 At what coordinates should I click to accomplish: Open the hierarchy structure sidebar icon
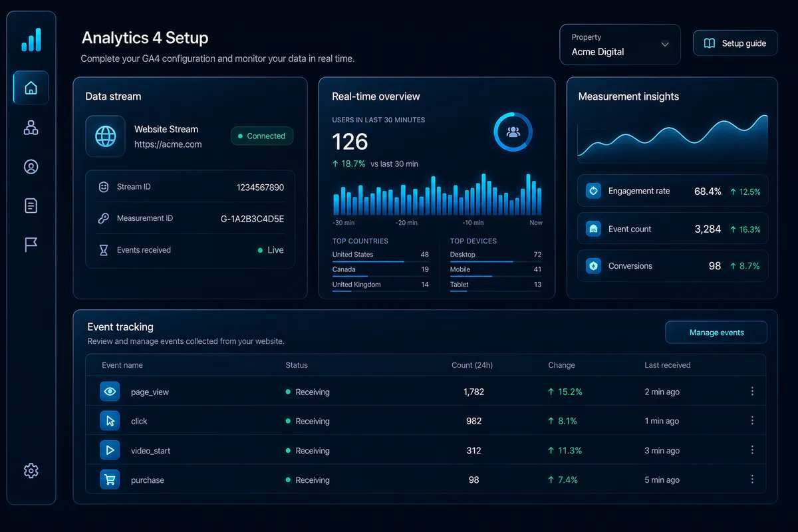pyautogui.click(x=31, y=128)
